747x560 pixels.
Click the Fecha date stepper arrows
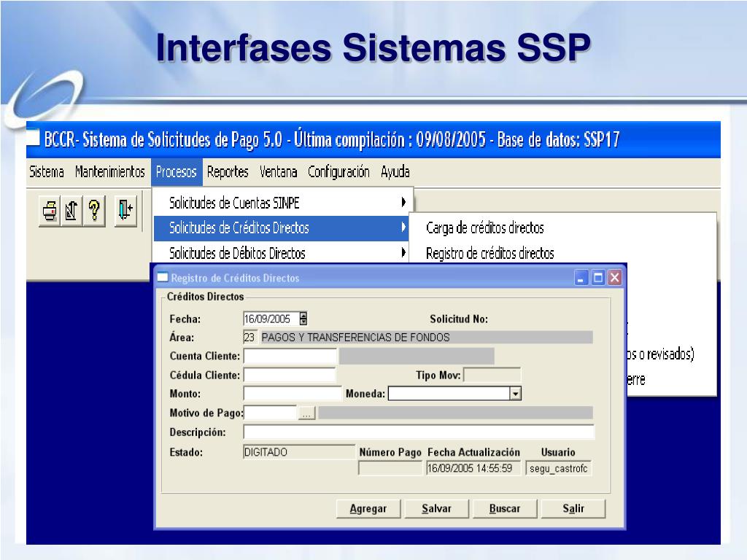coord(303,319)
